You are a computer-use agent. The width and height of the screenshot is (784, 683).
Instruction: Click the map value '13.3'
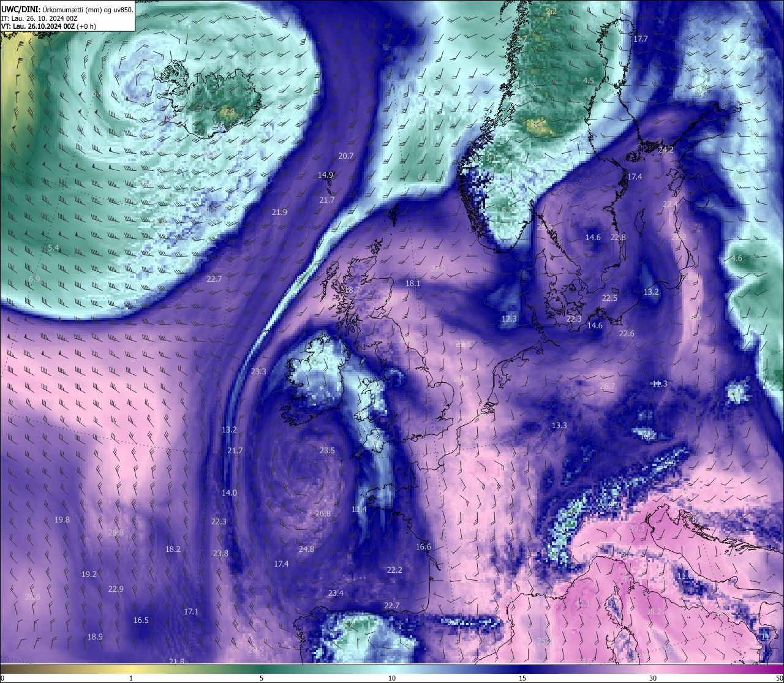pyautogui.click(x=559, y=426)
